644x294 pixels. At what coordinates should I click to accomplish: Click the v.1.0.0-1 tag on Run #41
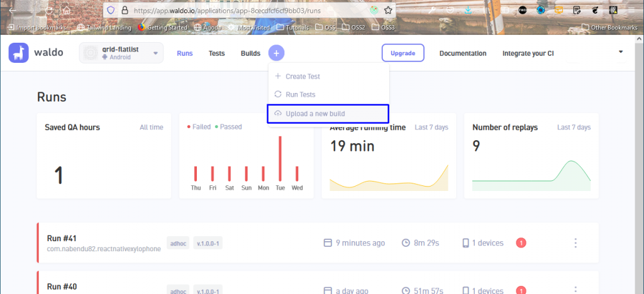(x=208, y=242)
